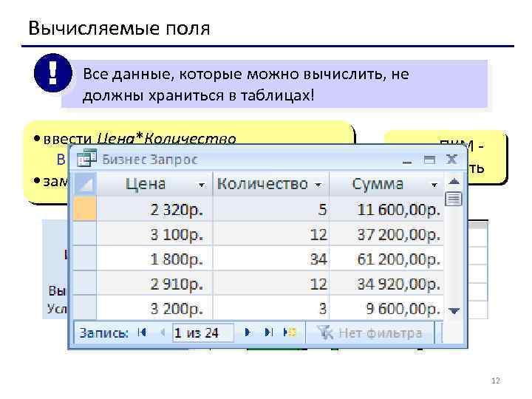Click the cell 2 320р.
This screenshot has height=399, width=532.
pos(154,209)
